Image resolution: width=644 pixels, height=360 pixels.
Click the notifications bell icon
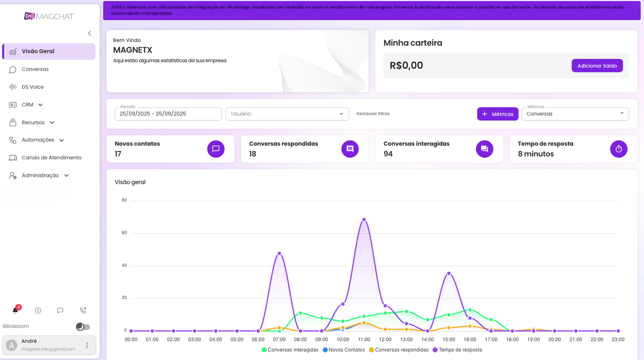(x=15, y=311)
